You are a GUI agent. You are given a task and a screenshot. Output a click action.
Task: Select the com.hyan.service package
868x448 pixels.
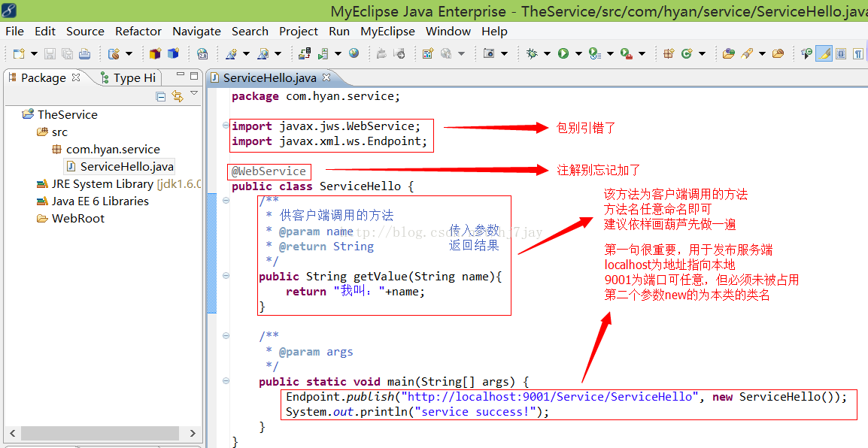click(x=106, y=150)
